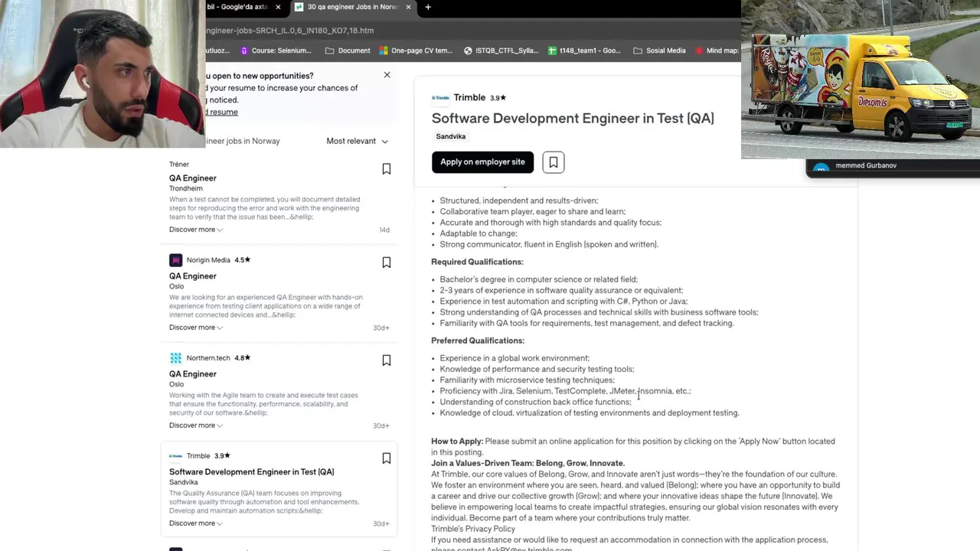Click the Northern.tech company logo
Screen dimensions: 980x551
pyautogui.click(x=175, y=358)
